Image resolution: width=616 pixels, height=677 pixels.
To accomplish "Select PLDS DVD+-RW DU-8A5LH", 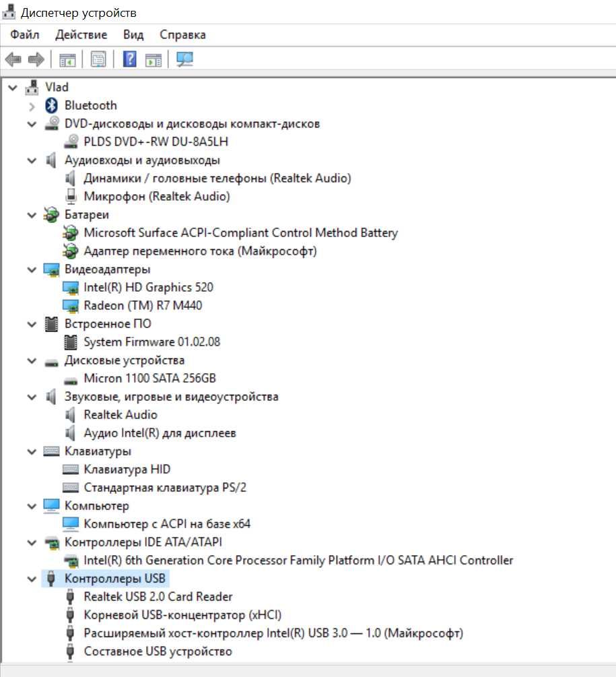I will click(x=156, y=141).
